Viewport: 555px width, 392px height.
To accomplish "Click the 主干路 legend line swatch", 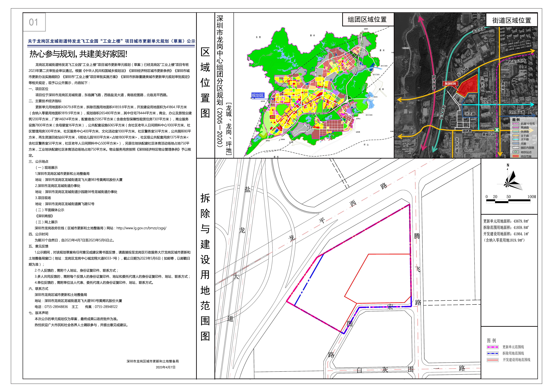I will point(516,136).
